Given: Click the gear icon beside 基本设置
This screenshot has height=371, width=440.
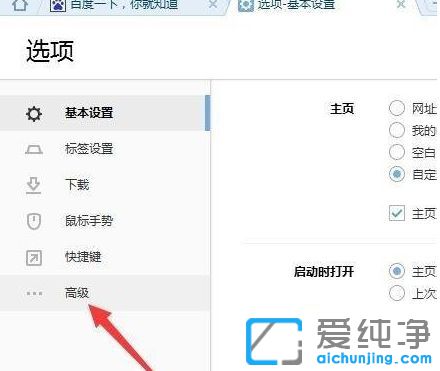Looking at the screenshot, I should (x=34, y=114).
